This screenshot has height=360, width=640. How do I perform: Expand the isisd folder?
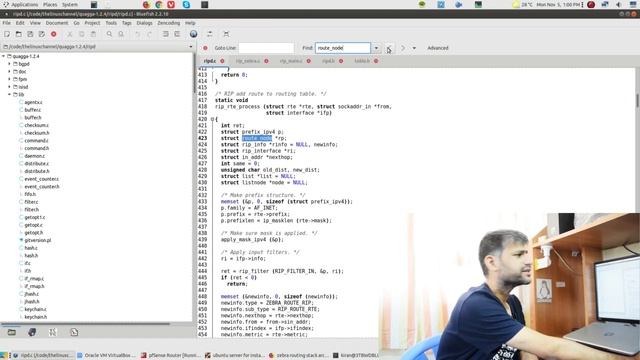tap(10, 87)
